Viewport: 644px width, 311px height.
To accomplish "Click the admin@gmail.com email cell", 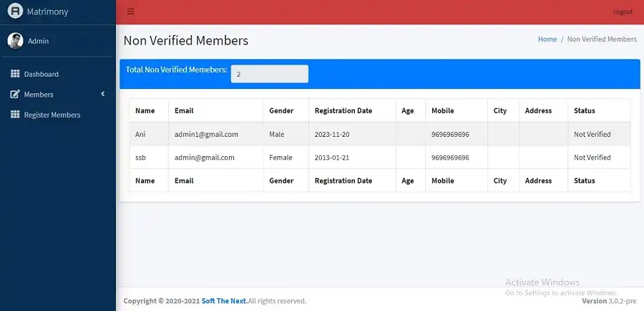I will click(x=204, y=158).
